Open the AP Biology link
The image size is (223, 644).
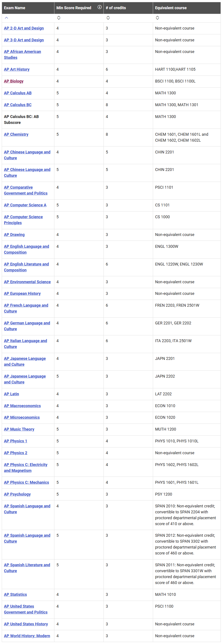click(14, 81)
